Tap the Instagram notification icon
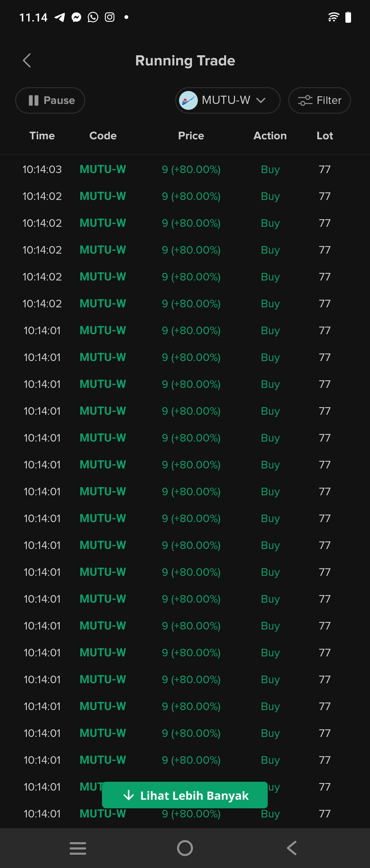This screenshot has width=370, height=868. (110, 17)
